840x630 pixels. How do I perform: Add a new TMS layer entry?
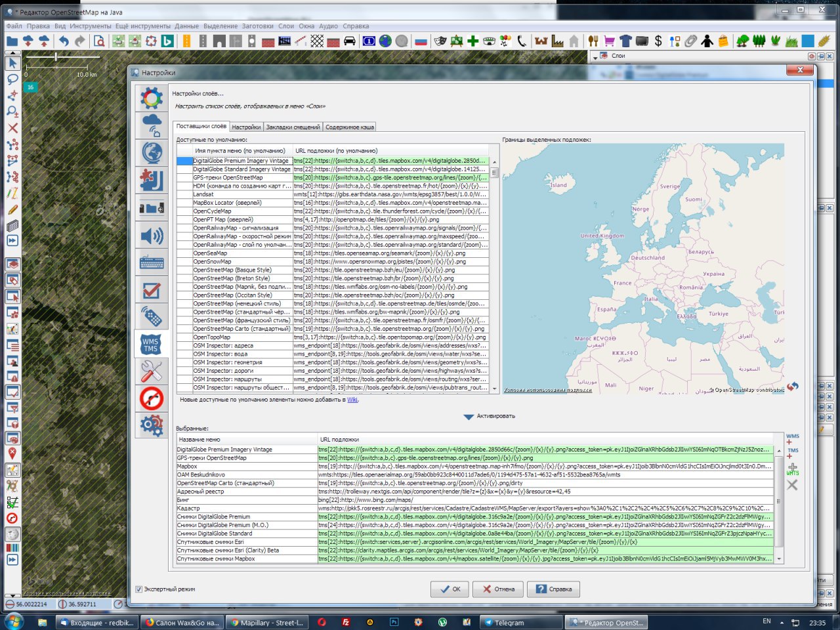[x=792, y=453]
